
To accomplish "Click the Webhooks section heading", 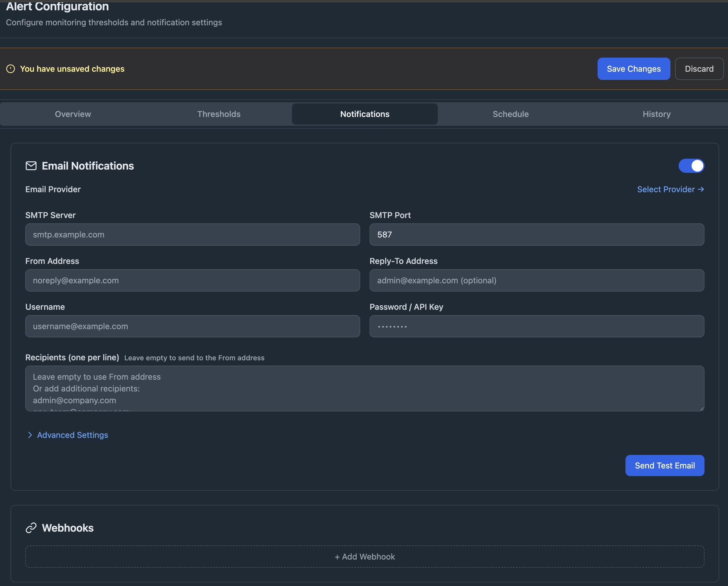I will click(x=68, y=528).
